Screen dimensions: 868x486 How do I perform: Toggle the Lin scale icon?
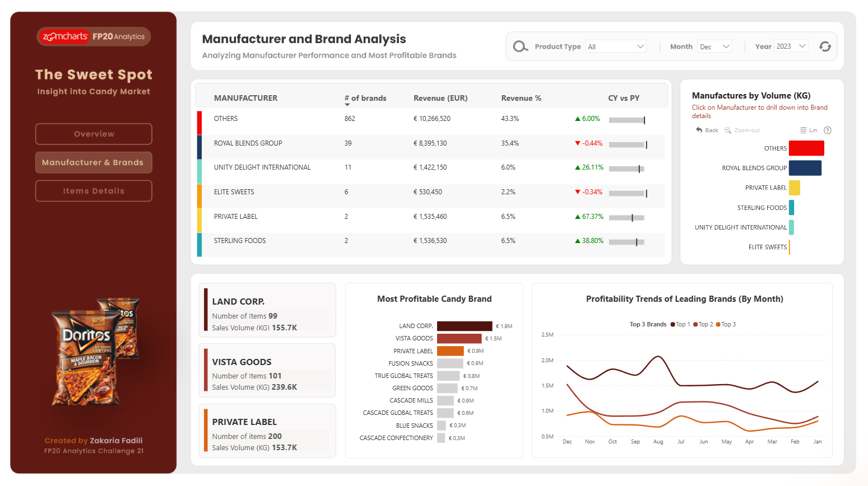pyautogui.click(x=804, y=130)
